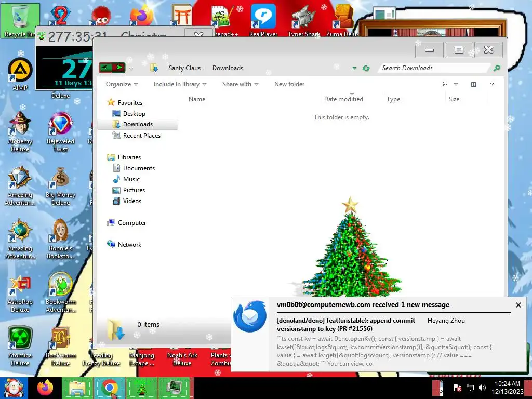Click the Explorer back arrow button
This screenshot has width=532, height=399.
[105, 68]
